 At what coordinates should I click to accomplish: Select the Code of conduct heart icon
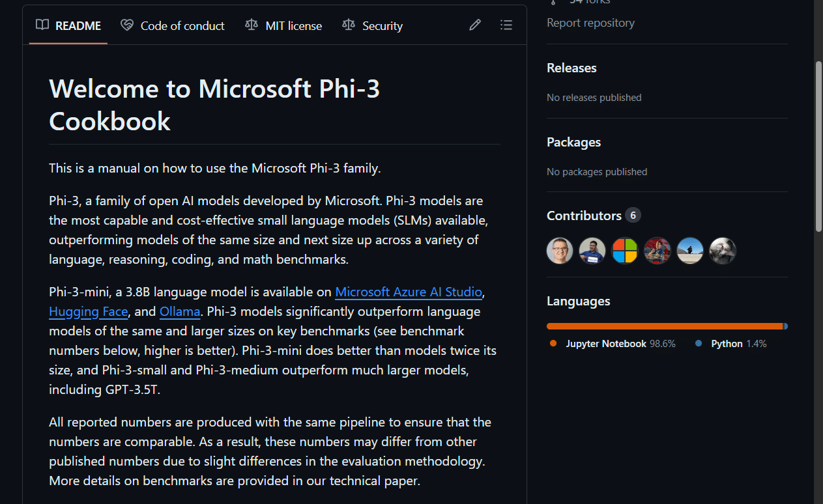(127, 25)
